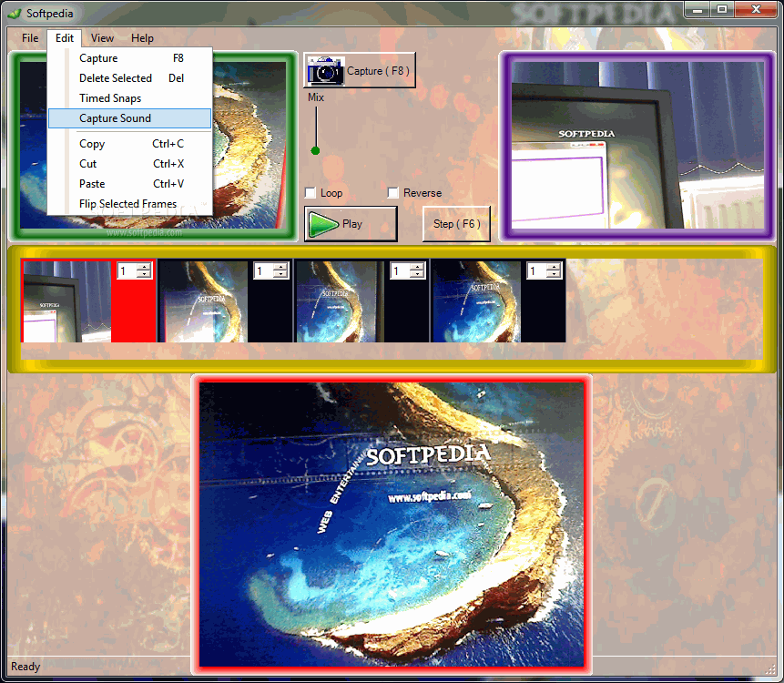Image resolution: width=784 pixels, height=683 pixels.
Task: Click second frame duration value field
Action: 264,271
